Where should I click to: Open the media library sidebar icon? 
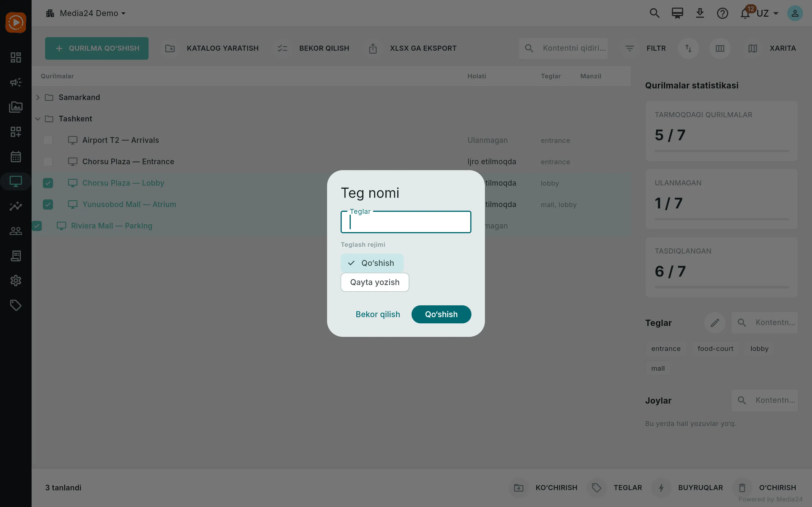[x=16, y=107]
